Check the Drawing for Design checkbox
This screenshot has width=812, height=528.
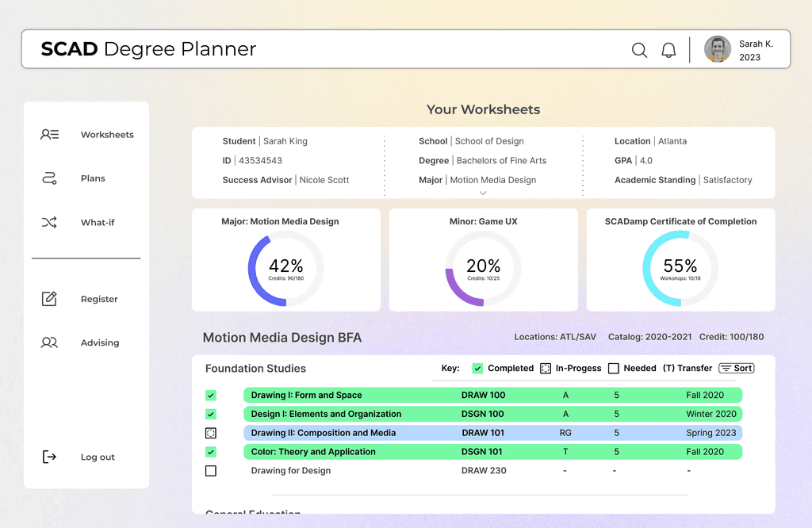(x=211, y=471)
